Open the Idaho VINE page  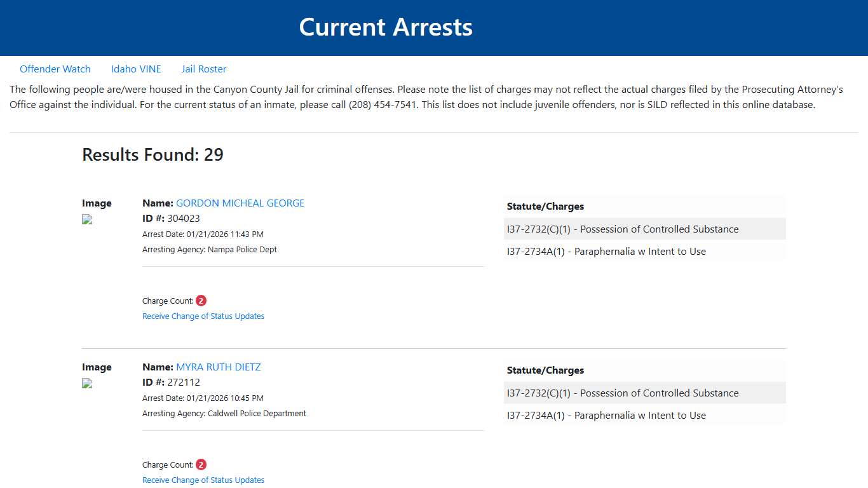136,69
